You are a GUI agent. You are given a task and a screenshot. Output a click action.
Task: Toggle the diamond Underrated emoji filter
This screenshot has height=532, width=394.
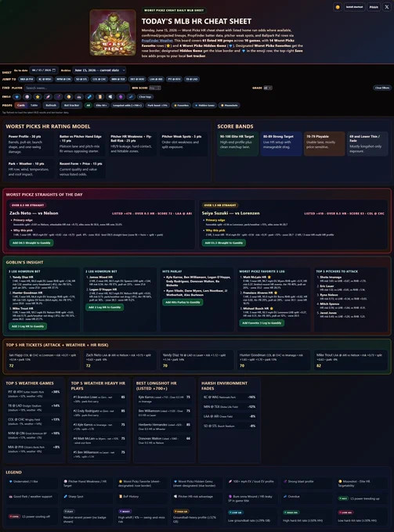17,97
